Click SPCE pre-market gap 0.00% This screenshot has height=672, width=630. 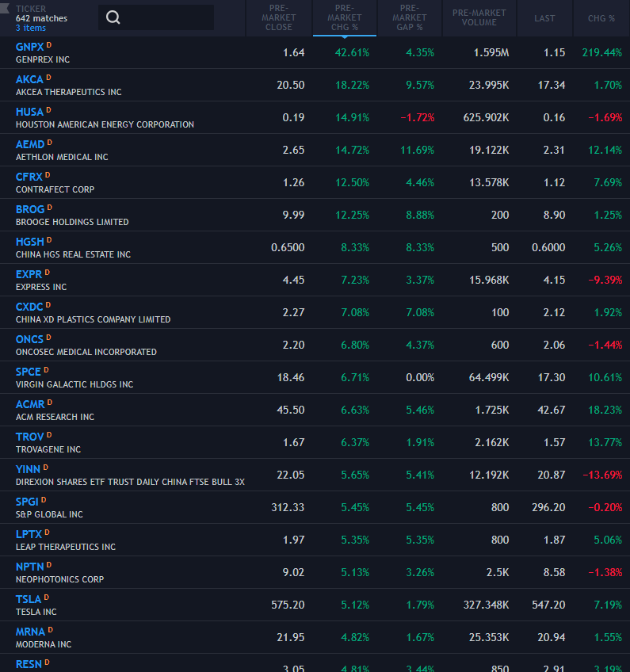coord(420,377)
